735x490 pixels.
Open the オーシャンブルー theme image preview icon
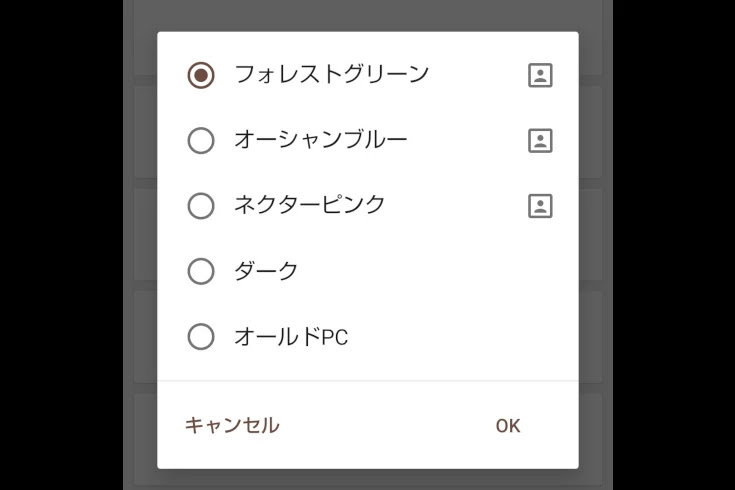coord(540,140)
